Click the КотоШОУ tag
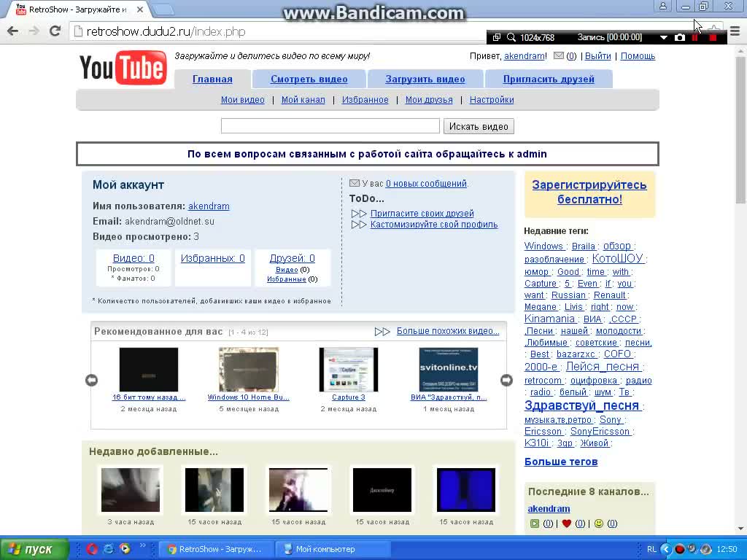The image size is (747, 560). click(617, 259)
